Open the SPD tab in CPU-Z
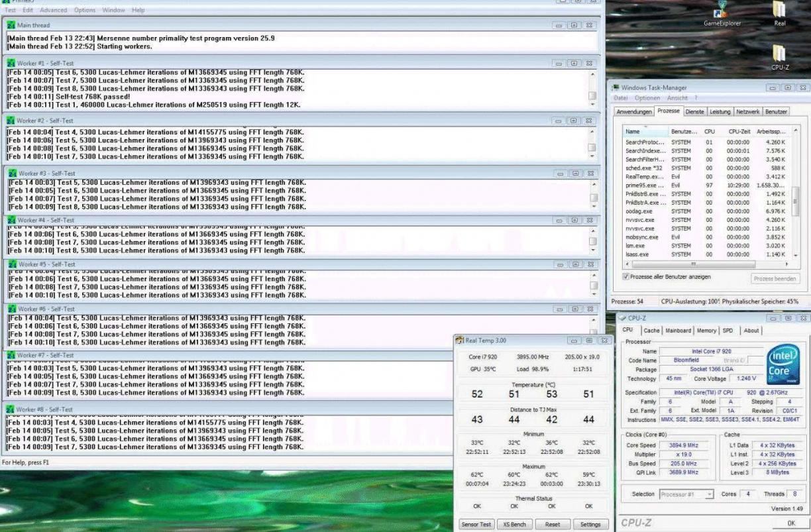 tap(728, 331)
